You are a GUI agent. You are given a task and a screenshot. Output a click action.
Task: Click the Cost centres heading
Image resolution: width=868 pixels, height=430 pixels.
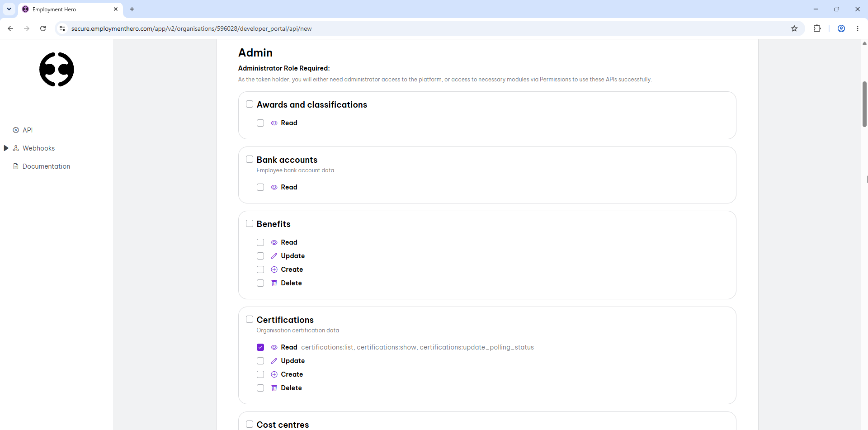pos(283,425)
